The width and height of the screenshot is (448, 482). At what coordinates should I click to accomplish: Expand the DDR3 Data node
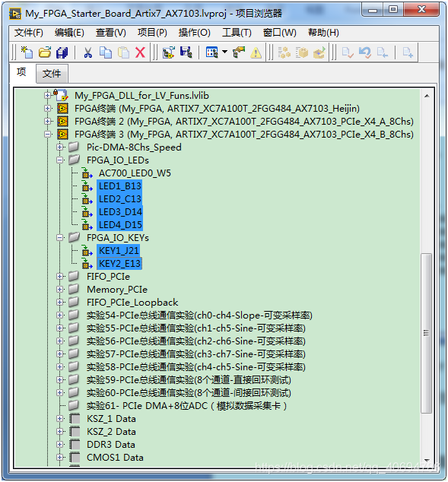(x=60, y=444)
